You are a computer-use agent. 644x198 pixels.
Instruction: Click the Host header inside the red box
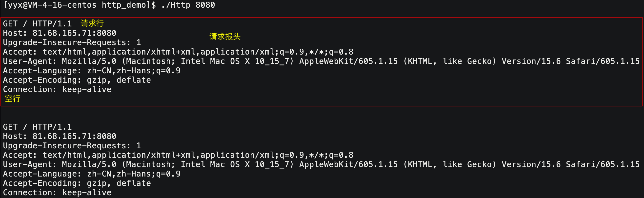coord(60,33)
